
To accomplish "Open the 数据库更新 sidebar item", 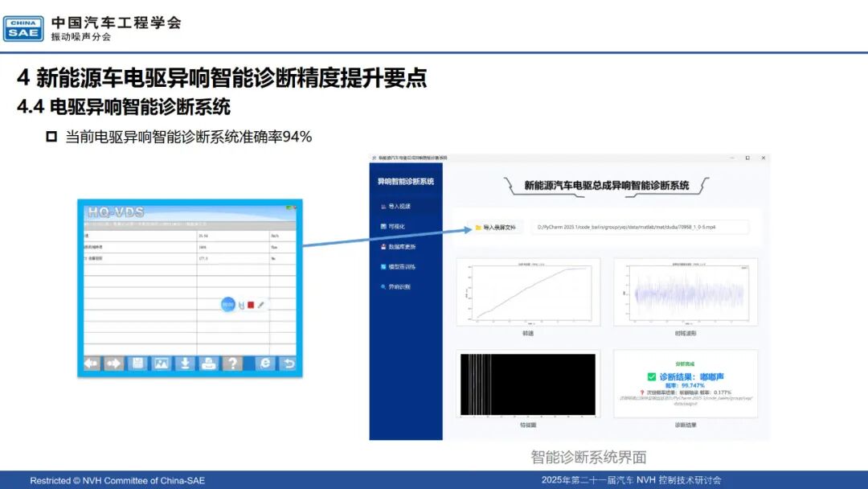I will (399, 246).
